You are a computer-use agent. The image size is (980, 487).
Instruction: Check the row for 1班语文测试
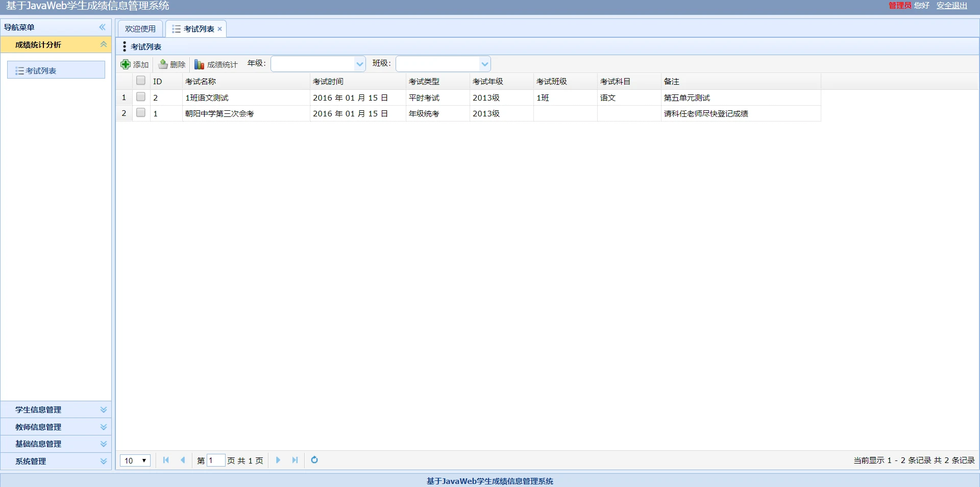(x=141, y=97)
